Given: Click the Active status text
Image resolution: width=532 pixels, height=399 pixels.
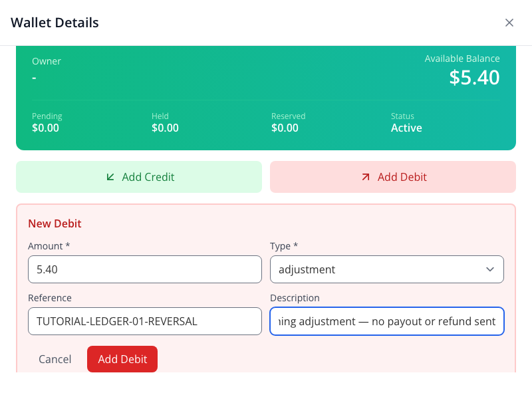Looking at the screenshot, I should 406,128.
